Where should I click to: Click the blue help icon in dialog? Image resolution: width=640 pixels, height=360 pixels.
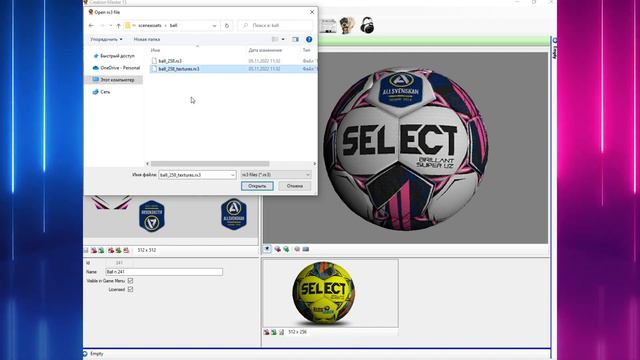(309, 39)
